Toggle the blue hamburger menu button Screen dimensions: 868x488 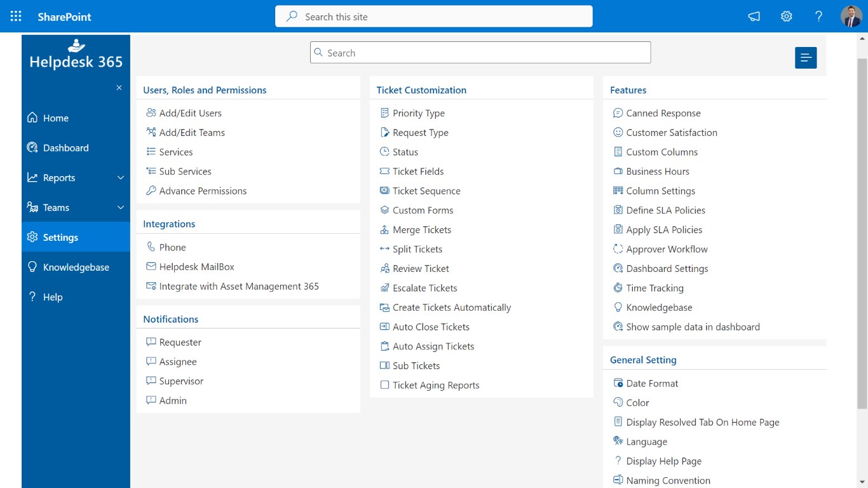click(x=806, y=58)
